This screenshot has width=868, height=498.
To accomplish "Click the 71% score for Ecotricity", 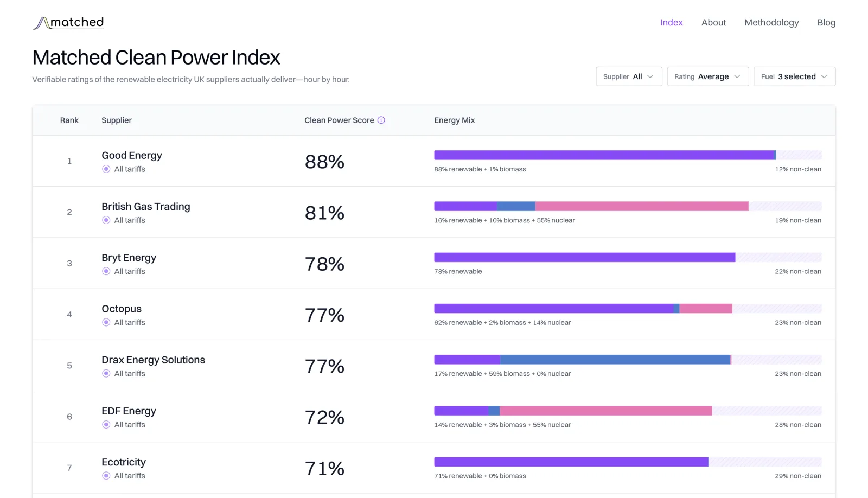I will point(324,468).
